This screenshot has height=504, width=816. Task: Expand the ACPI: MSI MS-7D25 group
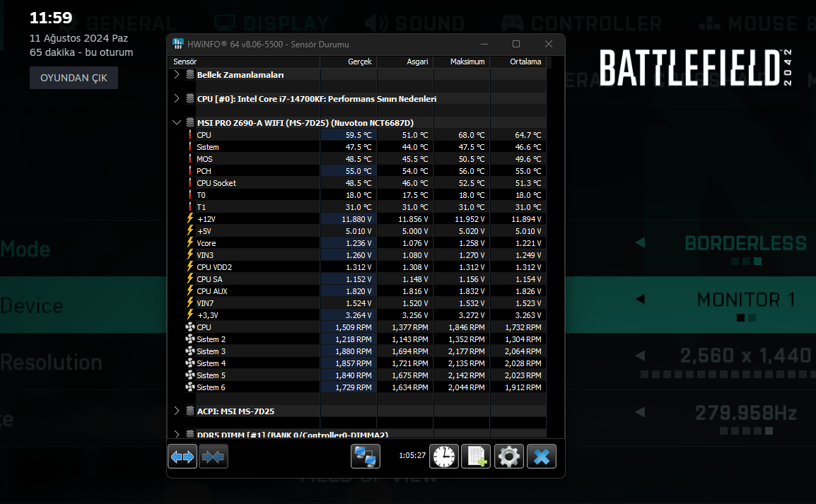176,411
